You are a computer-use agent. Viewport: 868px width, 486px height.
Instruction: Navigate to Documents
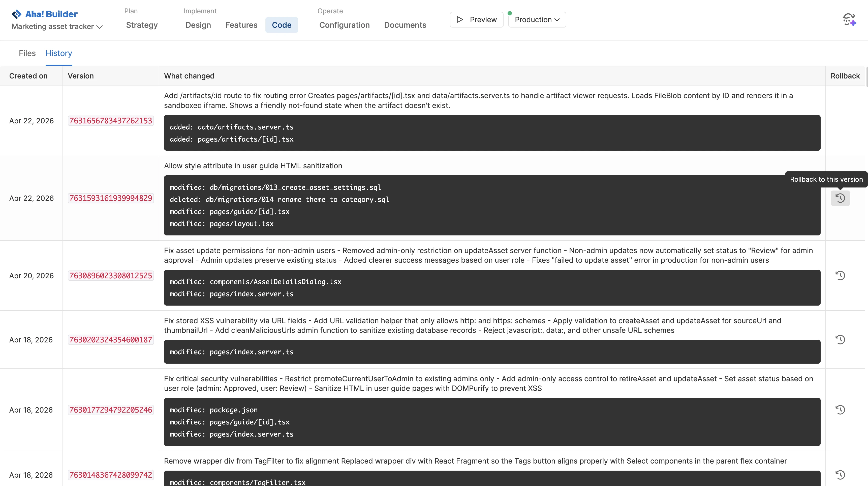click(405, 25)
